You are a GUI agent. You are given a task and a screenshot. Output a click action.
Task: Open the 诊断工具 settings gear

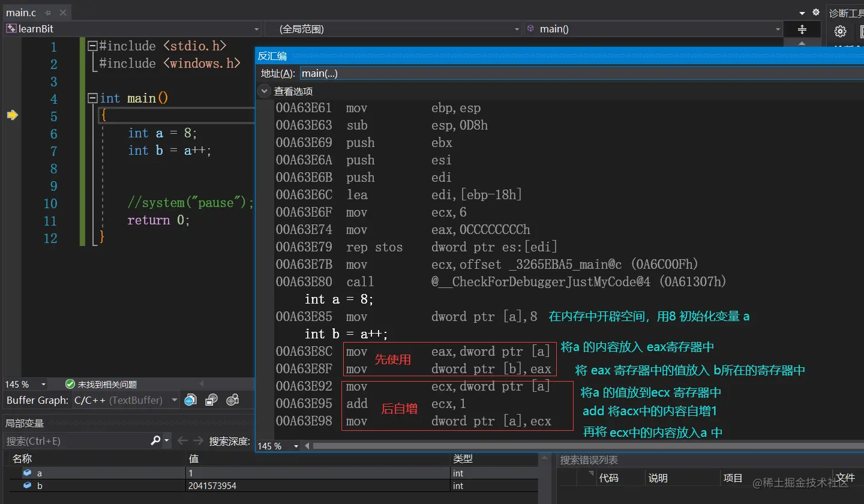(840, 32)
